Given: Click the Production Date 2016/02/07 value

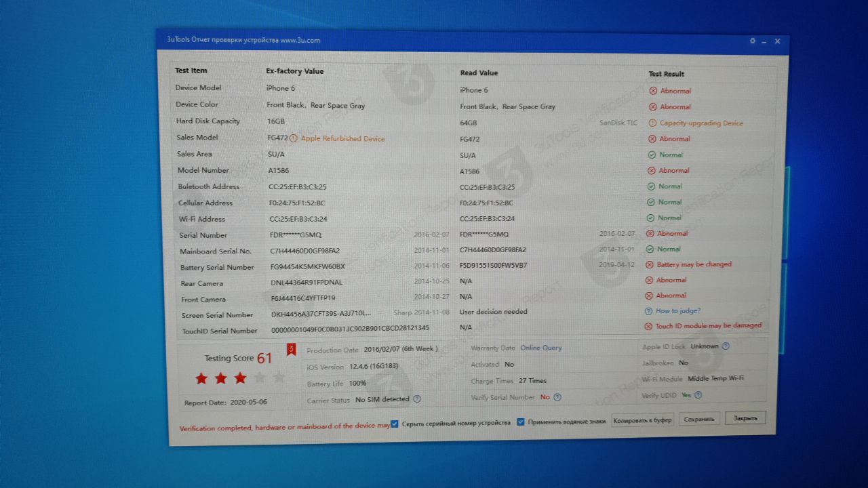Looking at the screenshot, I should point(400,350).
